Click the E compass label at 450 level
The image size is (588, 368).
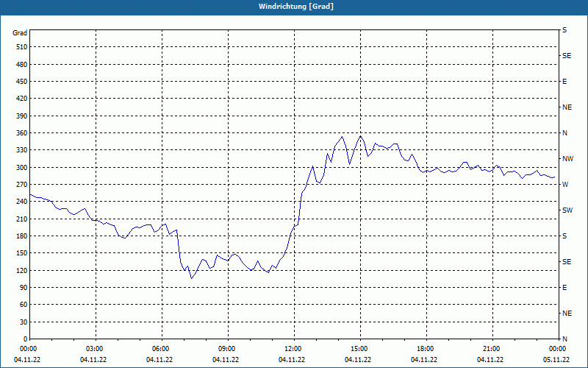pos(564,82)
